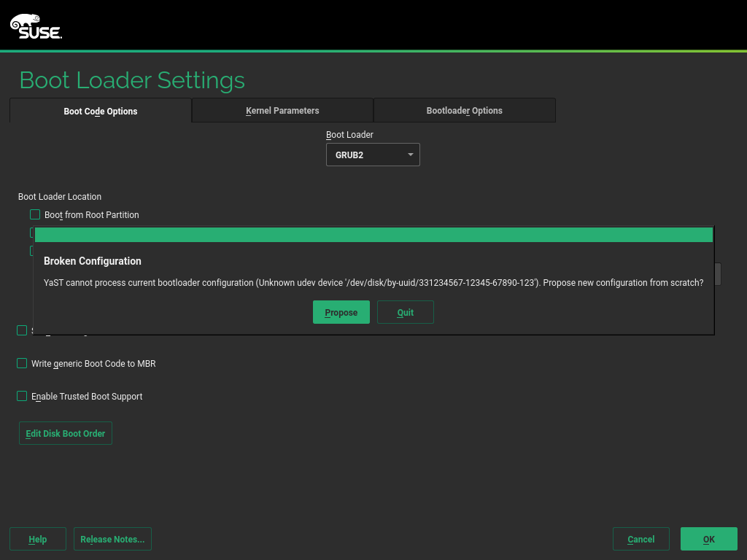
Task: Click the Edit Disk Boot Order button
Action: point(65,433)
